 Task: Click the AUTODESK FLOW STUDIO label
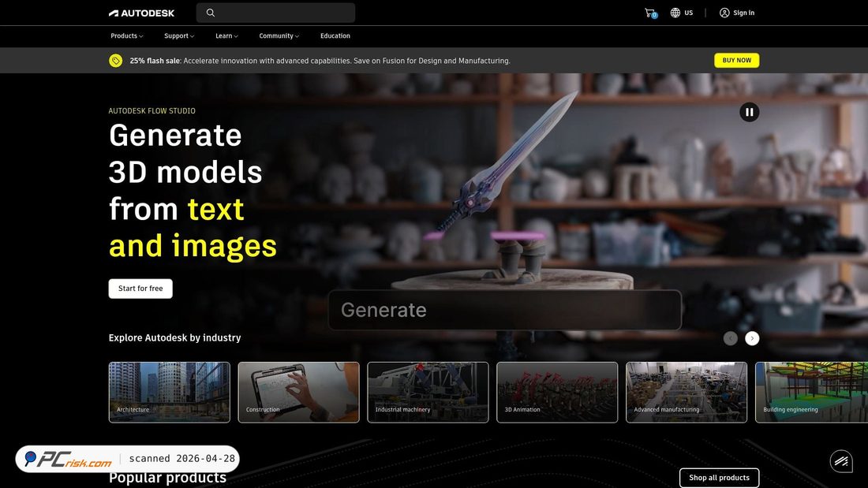pyautogui.click(x=152, y=110)
